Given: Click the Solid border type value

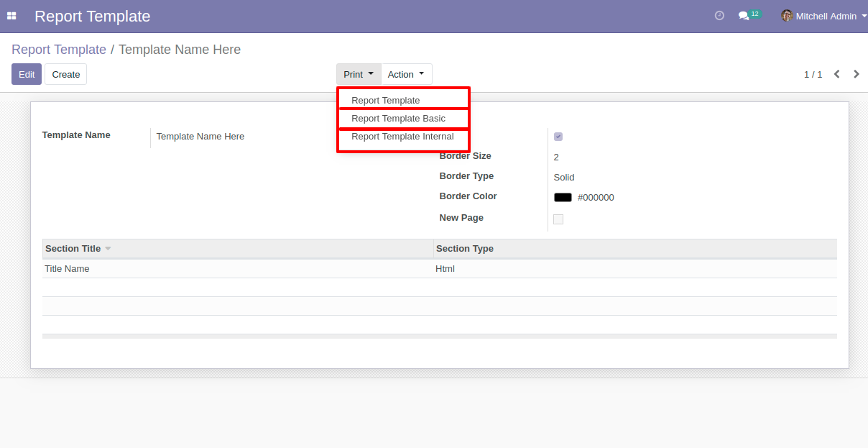Looking at the screenshot, I should (564, 178).
